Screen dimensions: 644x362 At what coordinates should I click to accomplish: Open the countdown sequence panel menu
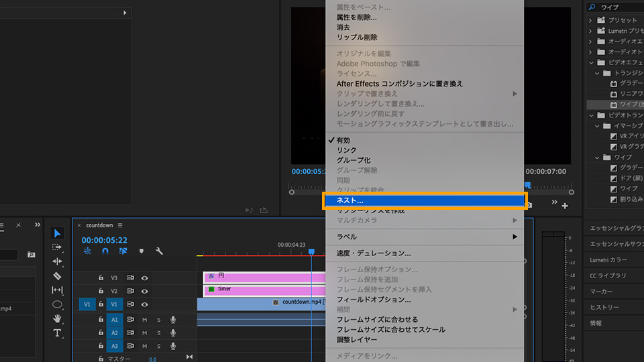tap(120, 225)
